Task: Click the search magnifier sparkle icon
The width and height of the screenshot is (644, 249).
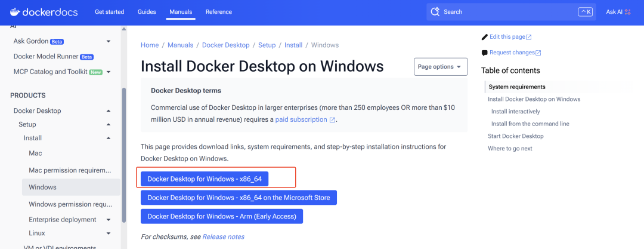Action: pyautogui.click(x=435, y=12)
